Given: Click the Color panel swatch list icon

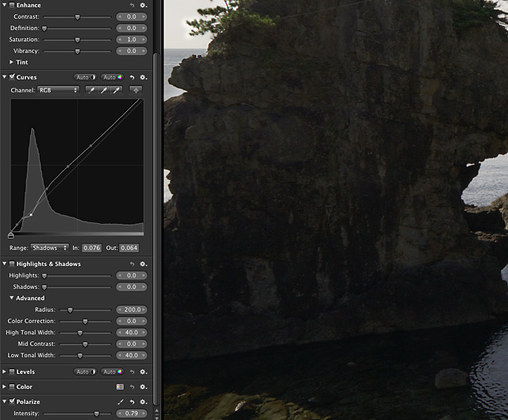Looking at the screenshot, I should click(120, 387).
